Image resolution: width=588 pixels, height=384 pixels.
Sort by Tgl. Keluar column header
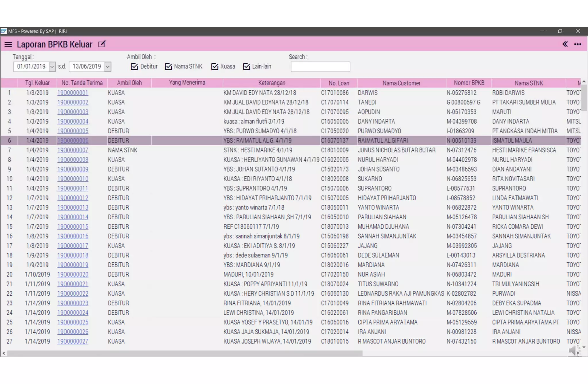(37, 83)
